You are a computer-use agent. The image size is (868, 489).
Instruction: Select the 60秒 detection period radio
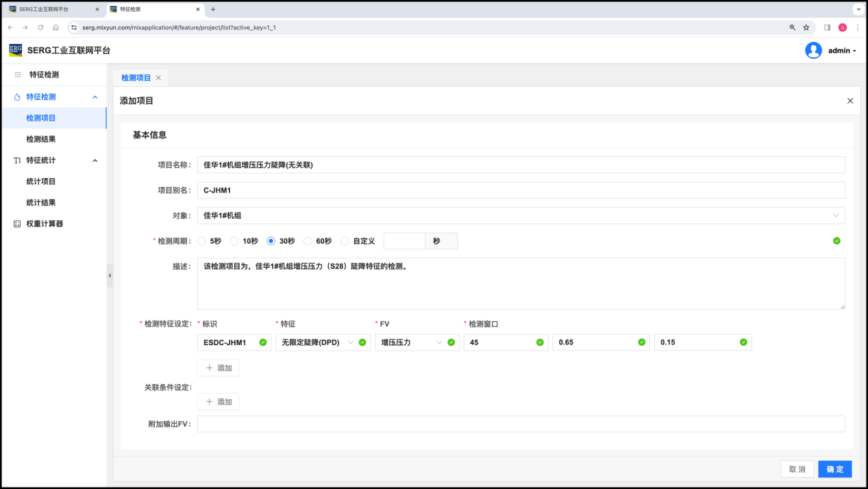pos(308,241)
